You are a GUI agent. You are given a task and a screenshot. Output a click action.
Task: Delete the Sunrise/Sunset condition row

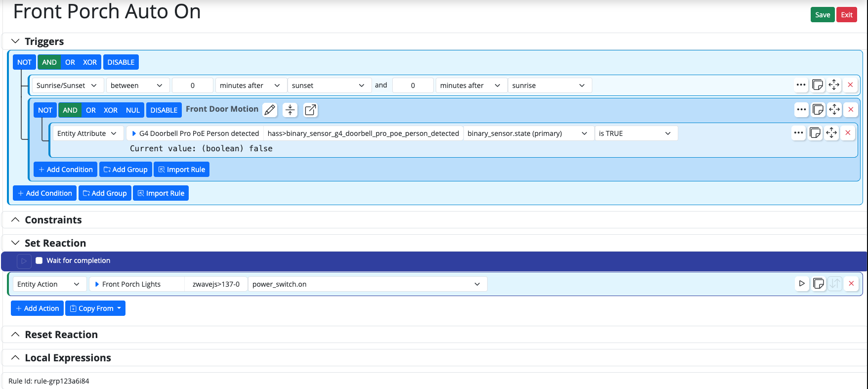(850, 85)
